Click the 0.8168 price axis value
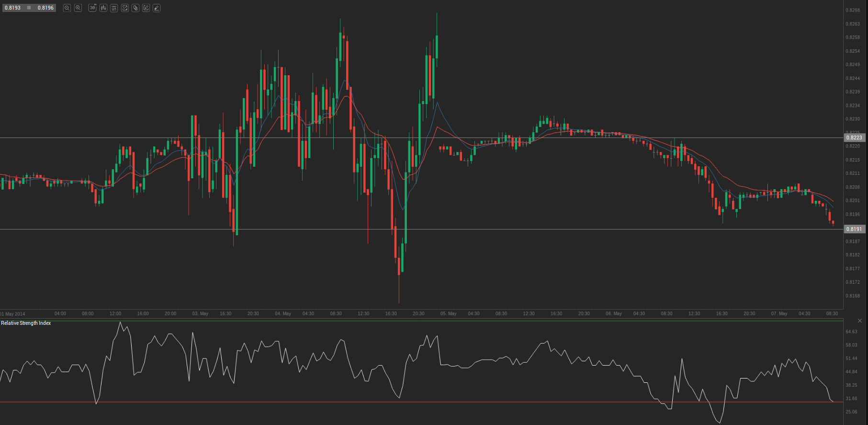The height and width of the screenshot is (425, 868). (853, 296)
